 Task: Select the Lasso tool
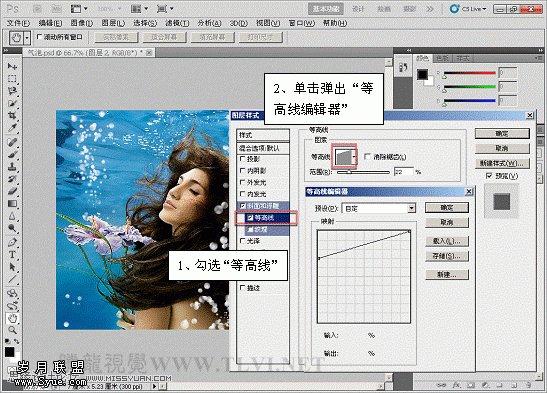coord(12,91)
